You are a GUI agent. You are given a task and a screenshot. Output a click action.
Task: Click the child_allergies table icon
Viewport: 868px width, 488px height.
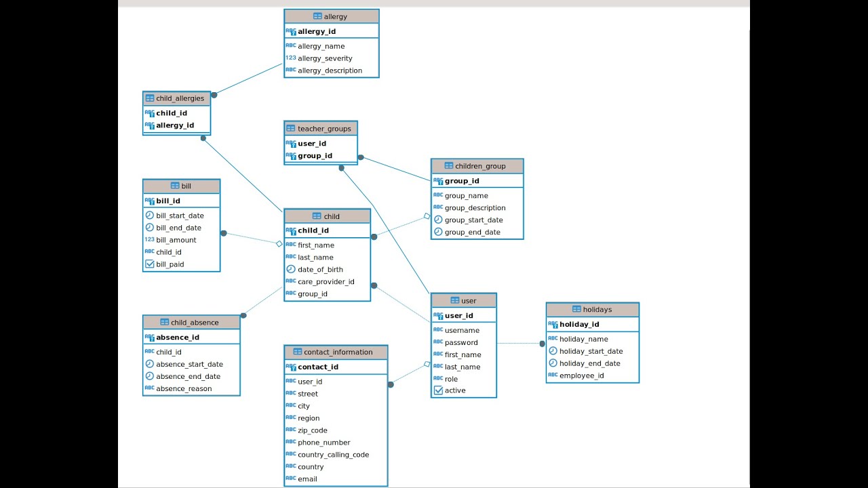pos(150,98)
